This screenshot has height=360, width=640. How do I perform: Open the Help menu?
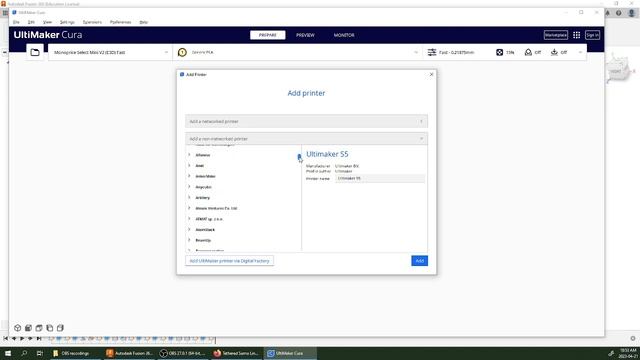(x=144, y=22)
